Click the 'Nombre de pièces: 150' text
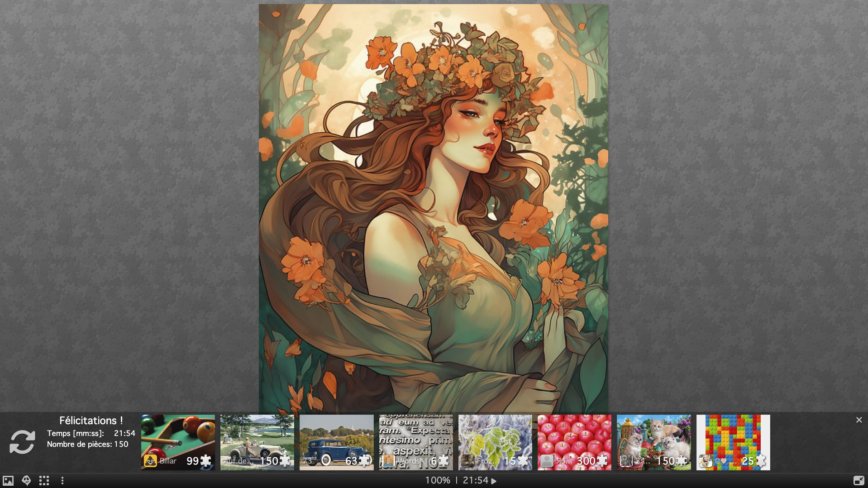The width and height of the screenshot is (868, 488). tap(88, 444)
